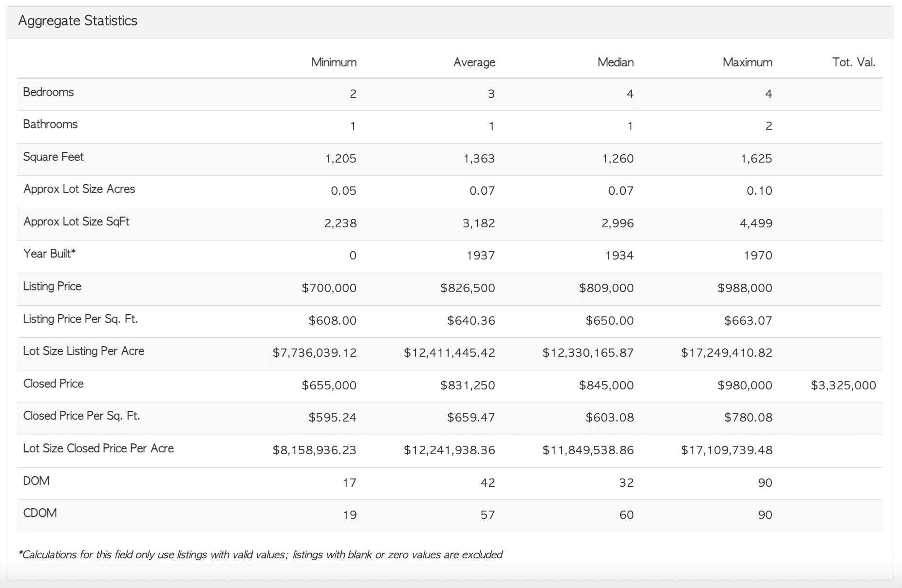Click listing price per sq ft $650.00
The height and width of the screenshot is (588, 902).
pyautogui.click(x=610, y=321)
